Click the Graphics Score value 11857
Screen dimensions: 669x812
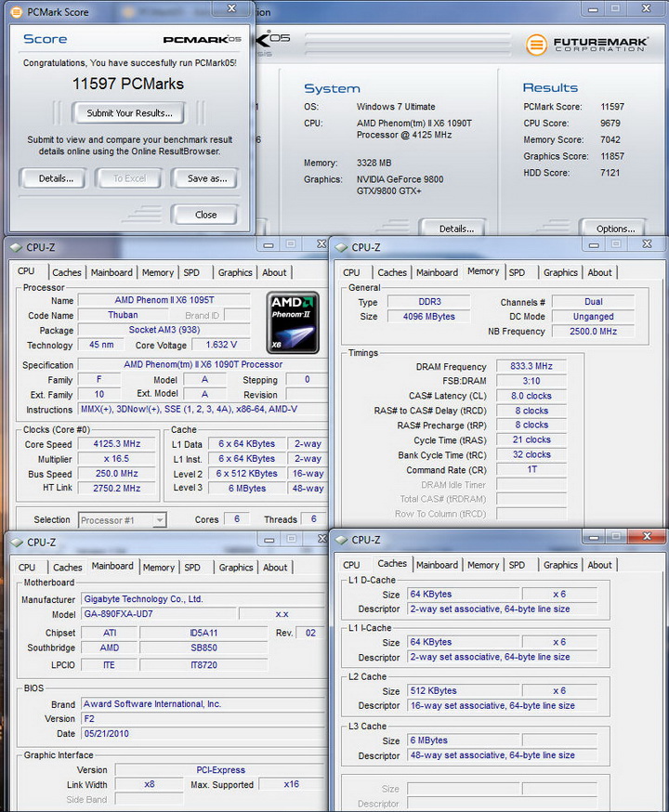tap(612, 156)
